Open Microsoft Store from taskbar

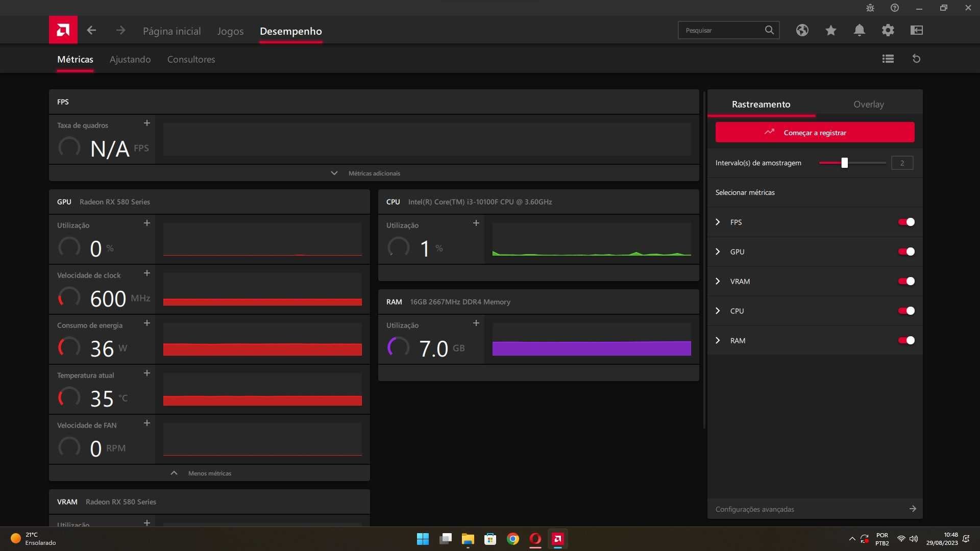tap(491, 539)
